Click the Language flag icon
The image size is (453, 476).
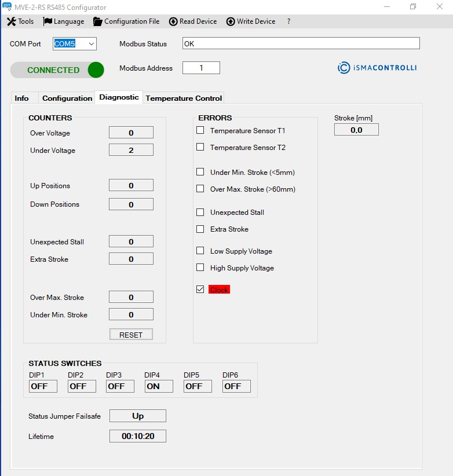[x=48, y=21]
